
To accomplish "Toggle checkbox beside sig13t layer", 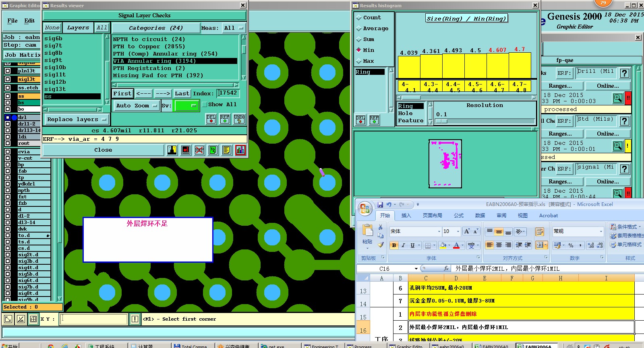I will pyautogui.click(x=7, y=79).
